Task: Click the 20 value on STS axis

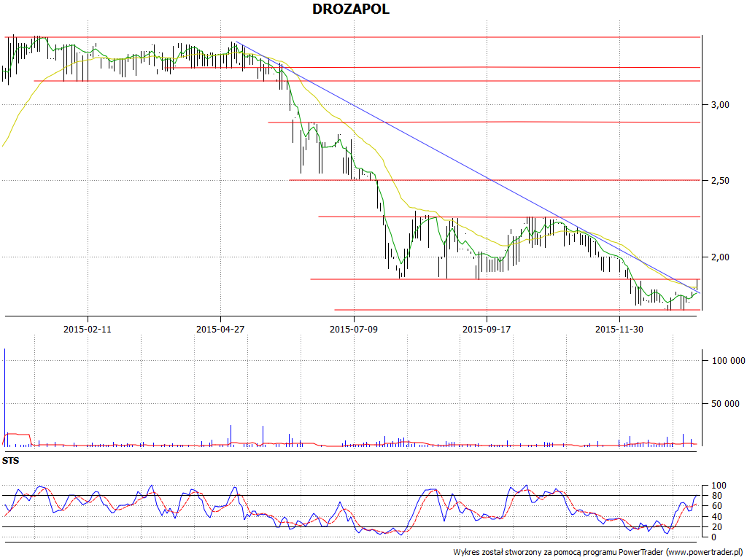Action: pyautogui.click(x=716, y=527)
